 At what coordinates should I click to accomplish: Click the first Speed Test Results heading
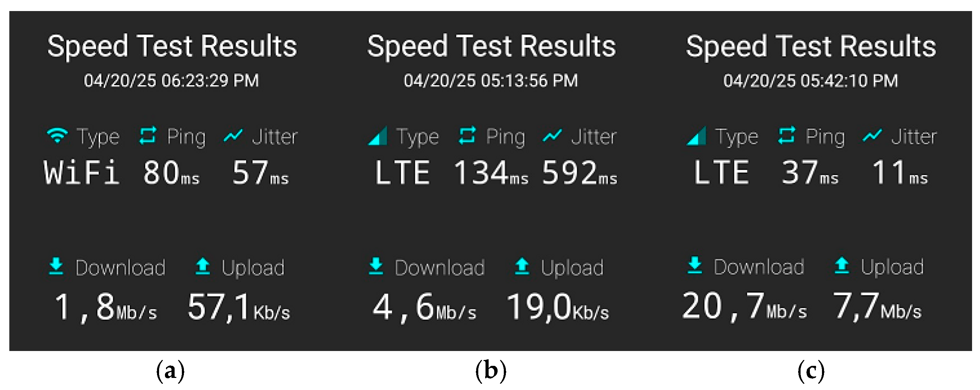(x=172, y=46)
